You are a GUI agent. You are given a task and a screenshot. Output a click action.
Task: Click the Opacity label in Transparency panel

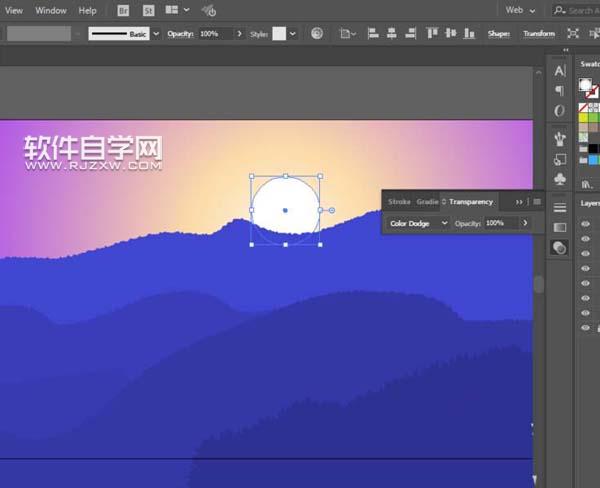click(x=467, y=224)
